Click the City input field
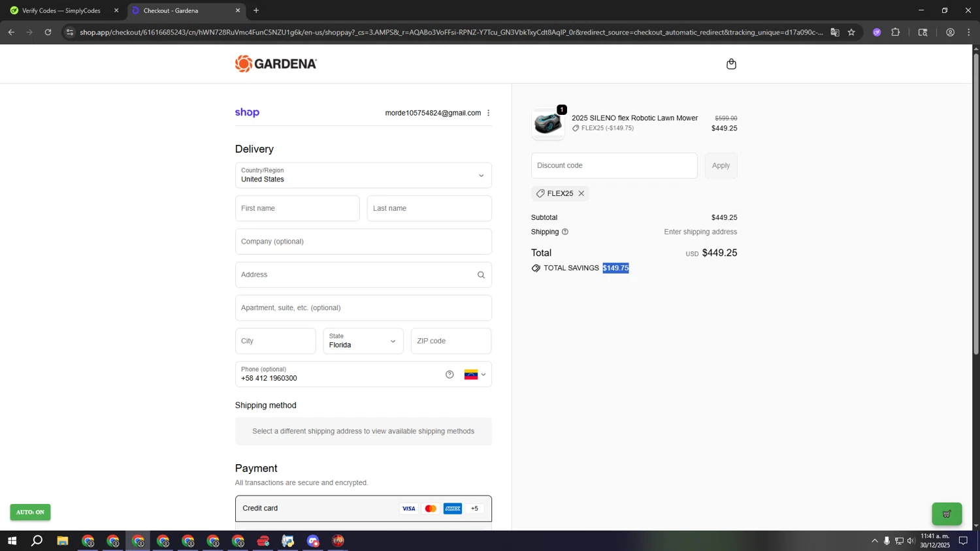980x551 pixels. [x=275, y=341]
